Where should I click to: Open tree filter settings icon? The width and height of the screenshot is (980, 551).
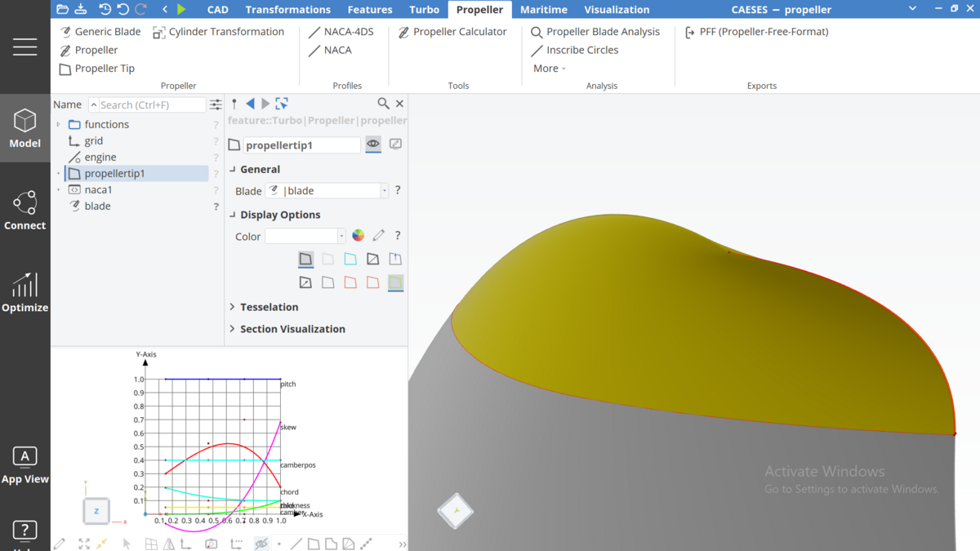pos(216,104)
